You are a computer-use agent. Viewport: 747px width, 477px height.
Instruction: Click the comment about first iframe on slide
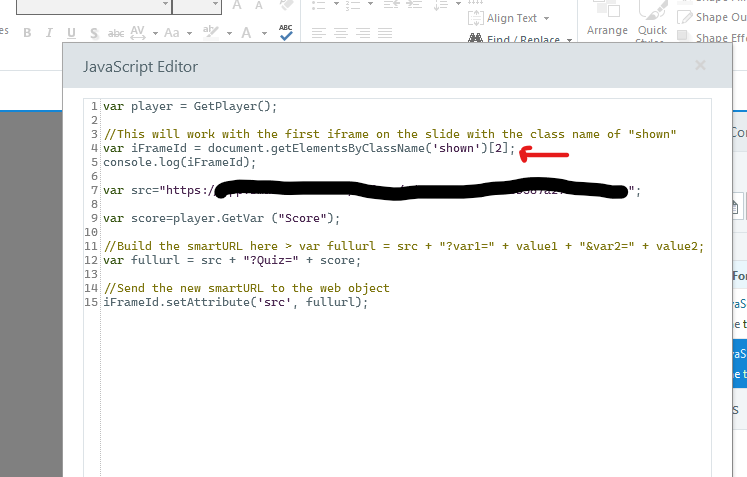coord(390,134)
